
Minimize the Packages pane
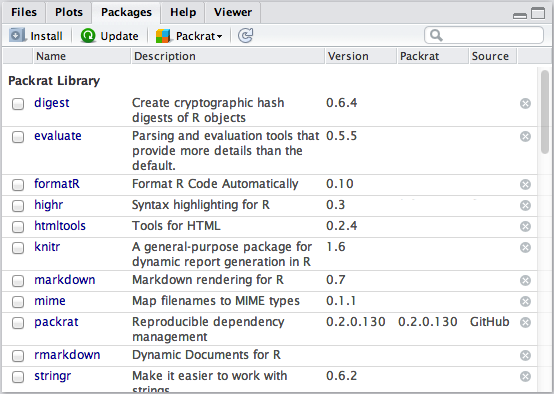pos(520,15)
